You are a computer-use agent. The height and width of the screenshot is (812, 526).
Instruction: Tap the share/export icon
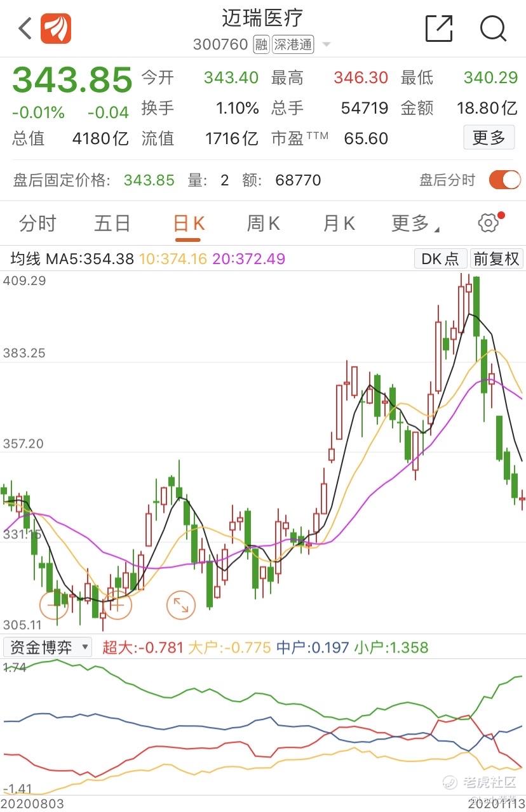(x=438, y=29)
